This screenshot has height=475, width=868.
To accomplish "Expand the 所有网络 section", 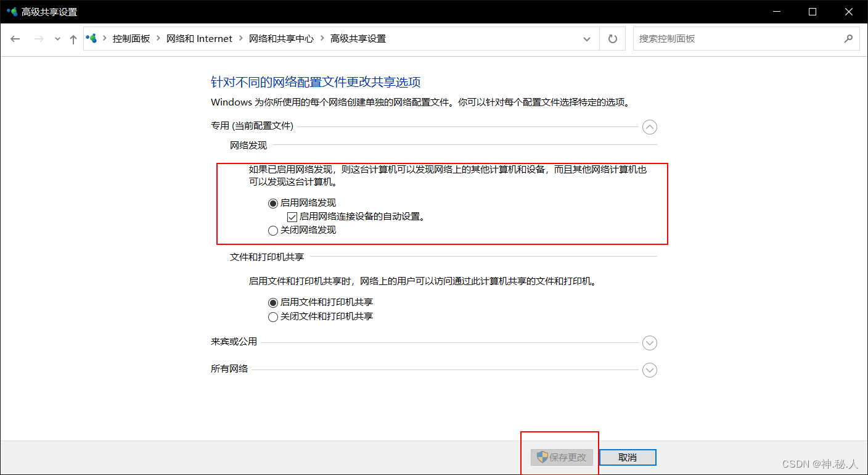I will coord(650,370).
